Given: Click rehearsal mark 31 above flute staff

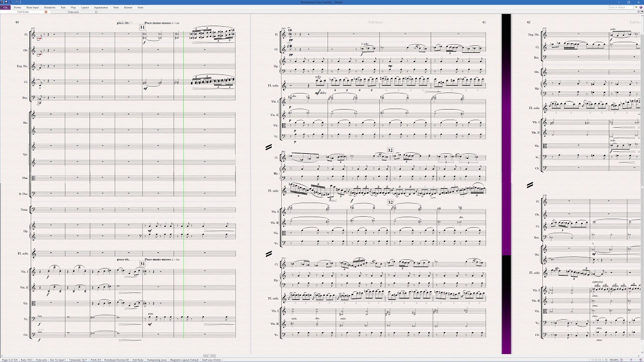Looking at the screenshot, I should (142, 27).
